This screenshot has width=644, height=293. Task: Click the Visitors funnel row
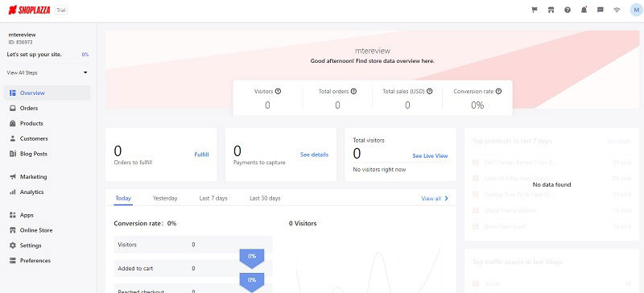point(193,245)
